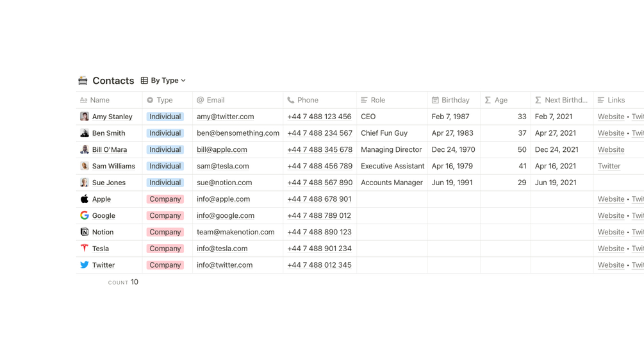
Task: Click the Individual tag for Sue Jones
Action: tap(165, 183)
